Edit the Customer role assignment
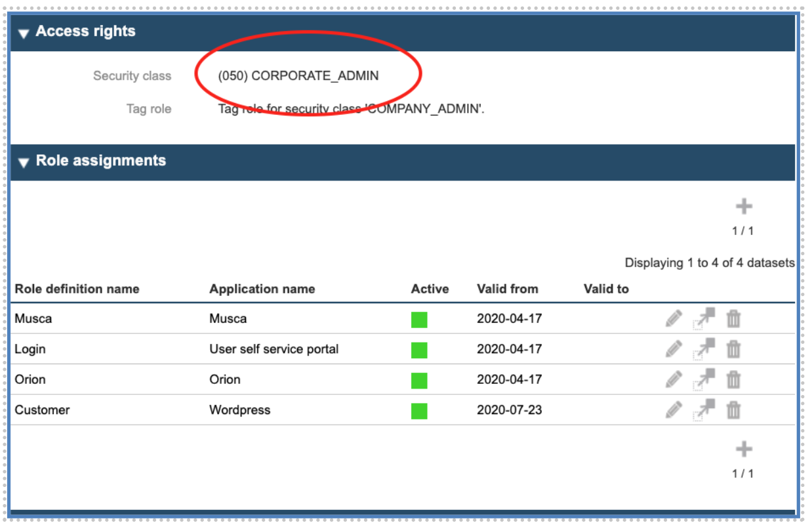This screenshot has height=525, width=812. click(673, 409)
